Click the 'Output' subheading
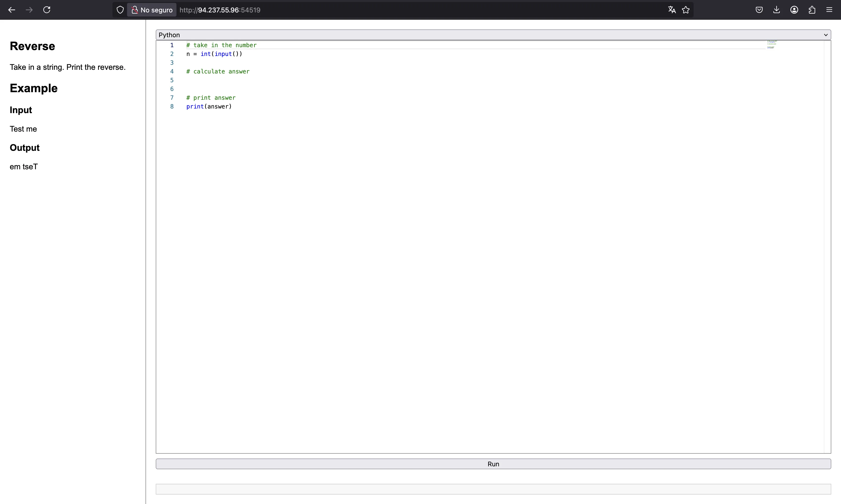 coord(24,148)
